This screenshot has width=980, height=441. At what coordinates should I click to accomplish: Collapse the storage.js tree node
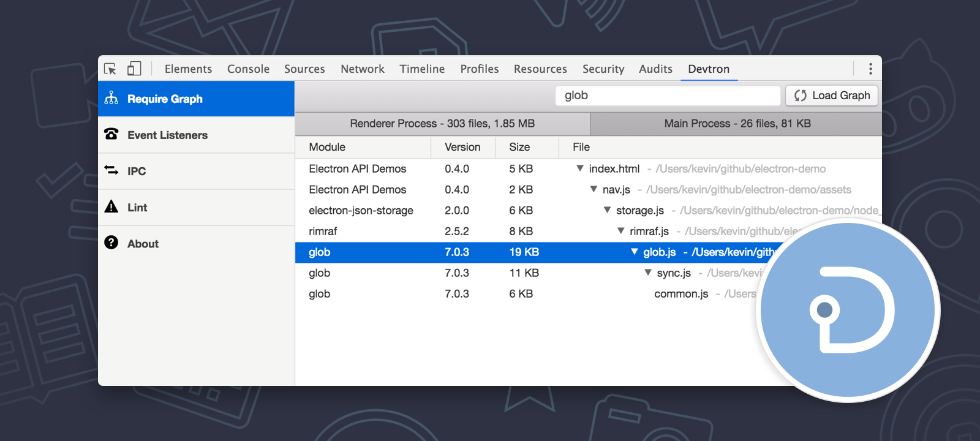(x=607, y=210)
